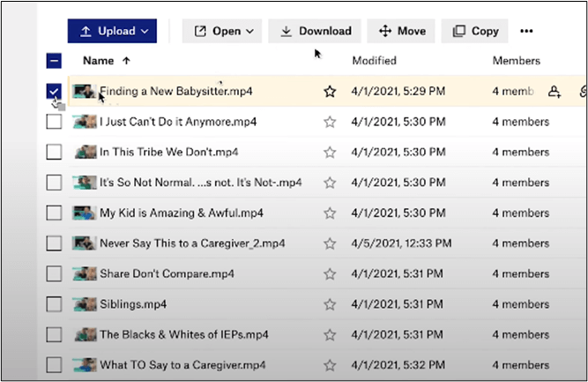Screen dimensions: 588x382
Task: Click the Download button
Action: click(315, 31)
